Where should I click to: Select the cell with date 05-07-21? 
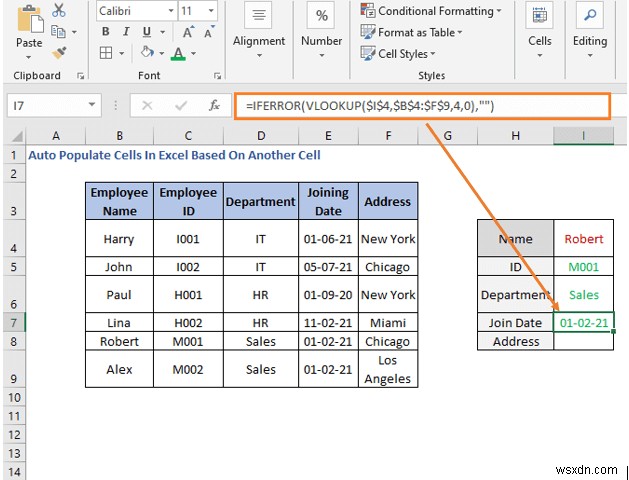pos(328,267)
